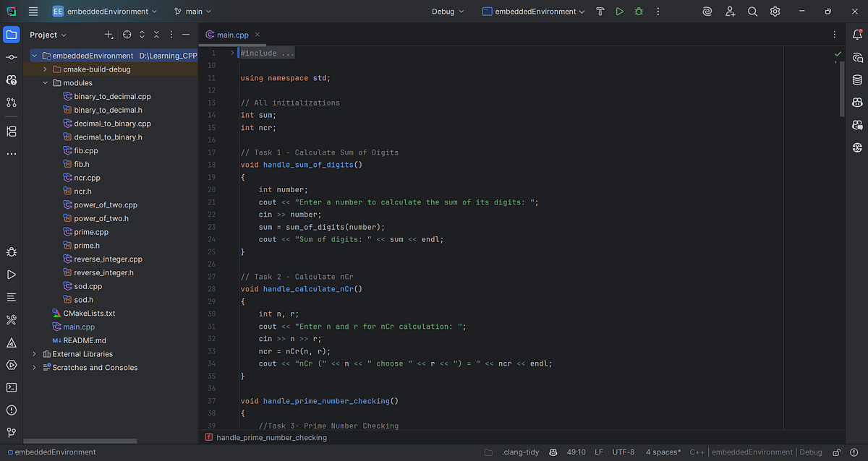
Task: Select the main.cpp editor tab
Action: 231,34
